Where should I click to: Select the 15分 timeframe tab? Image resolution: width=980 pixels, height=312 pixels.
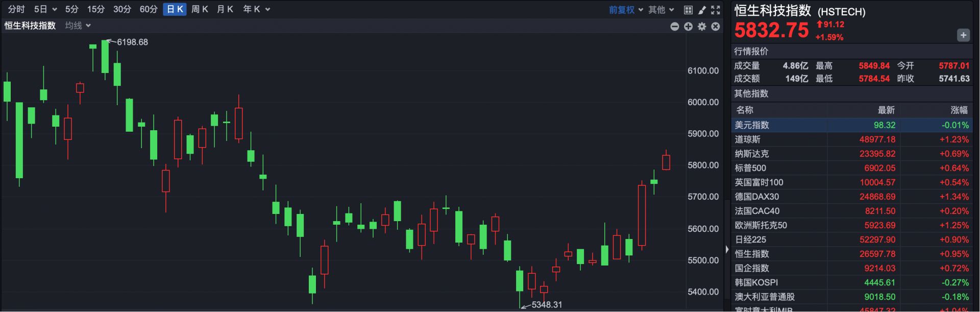click(95, 9)
